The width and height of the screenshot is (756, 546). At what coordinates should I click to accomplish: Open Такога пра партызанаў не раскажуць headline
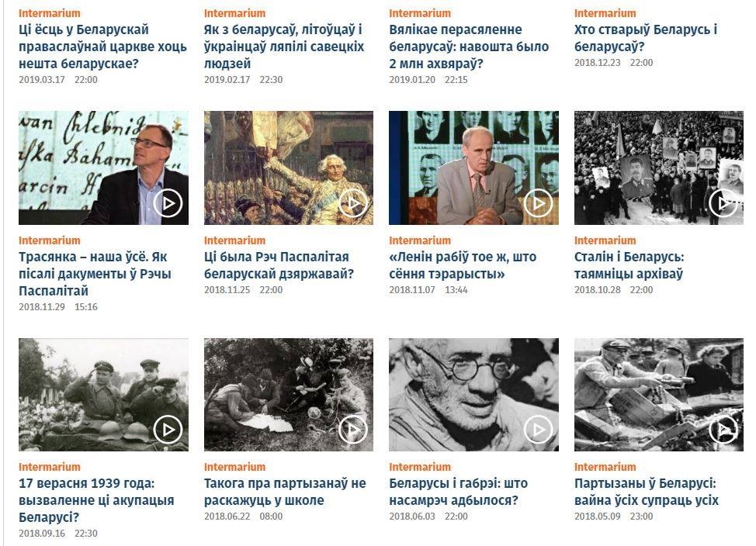click(285, 492)
